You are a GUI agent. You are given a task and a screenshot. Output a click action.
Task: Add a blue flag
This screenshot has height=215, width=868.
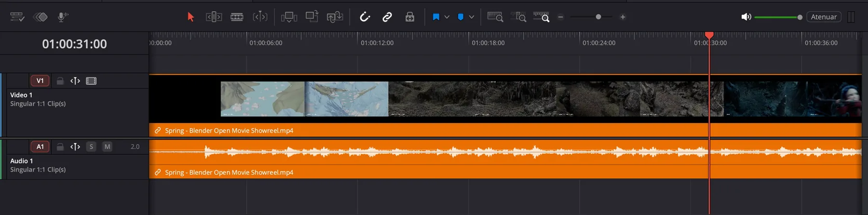click(436, 17)
